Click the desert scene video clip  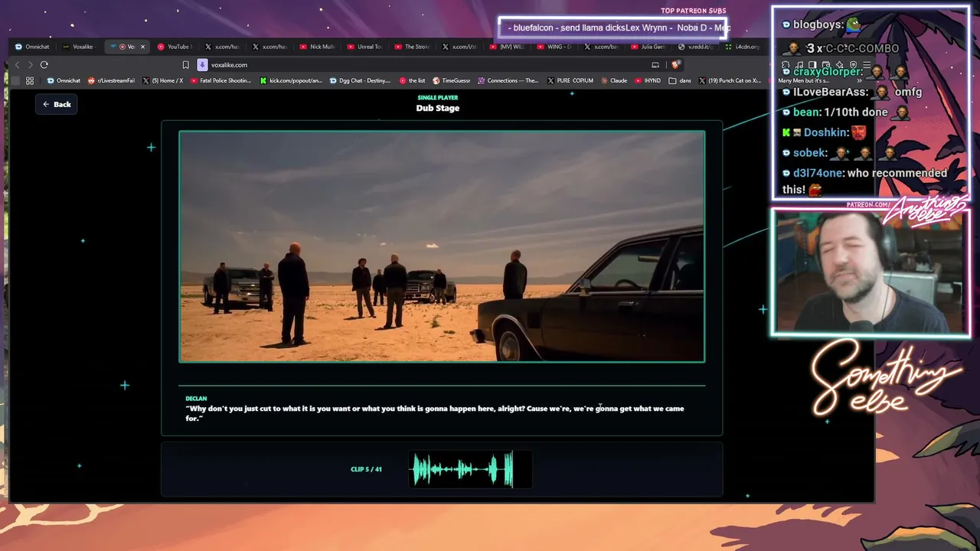442,246
